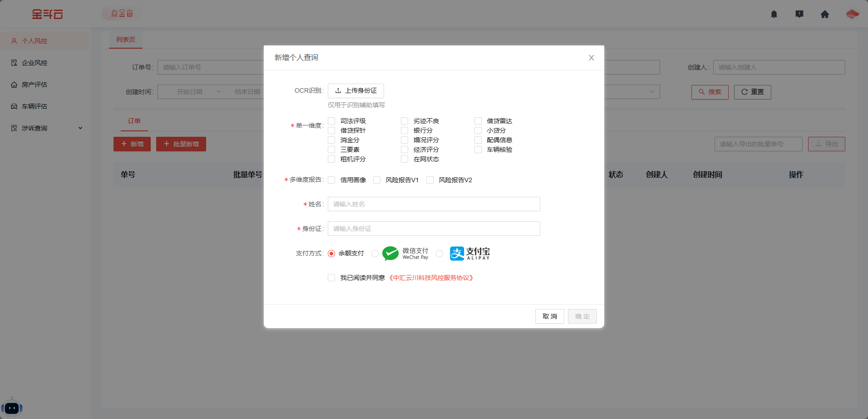The image size is (868, 419).
Task: Open the 开始日期 date picker
Action: (x=190, y=92)
